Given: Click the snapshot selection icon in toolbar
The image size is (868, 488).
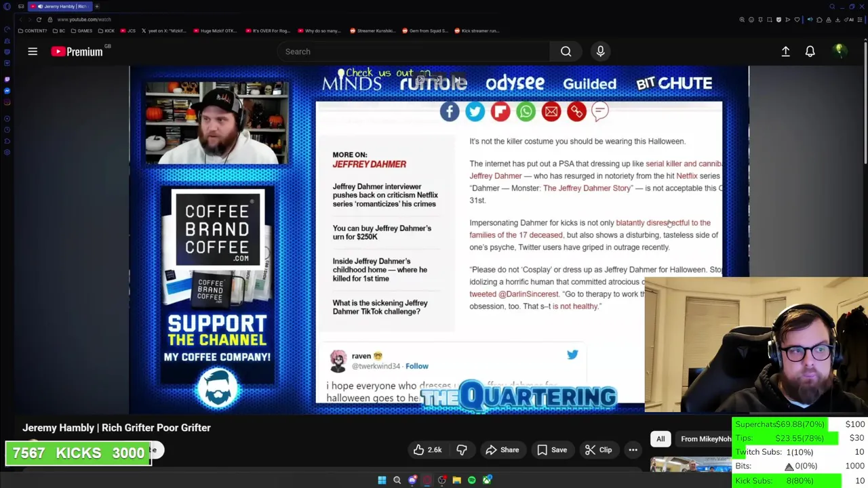Looking at the screenshot, I should [x=769, y=20].
